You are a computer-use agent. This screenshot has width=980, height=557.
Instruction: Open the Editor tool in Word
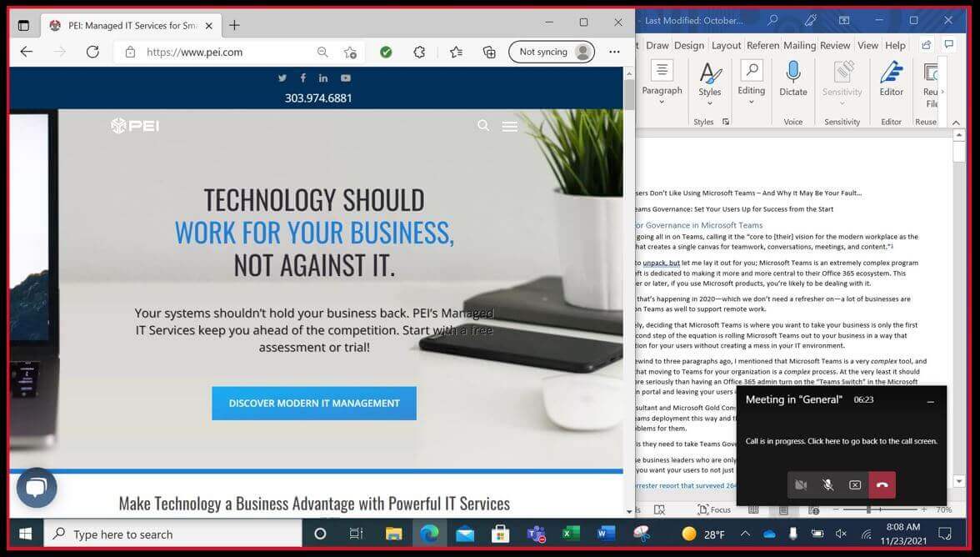892,78
